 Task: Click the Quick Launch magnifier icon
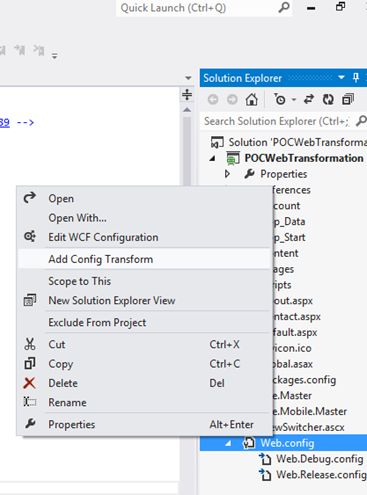tap(284, 7)
